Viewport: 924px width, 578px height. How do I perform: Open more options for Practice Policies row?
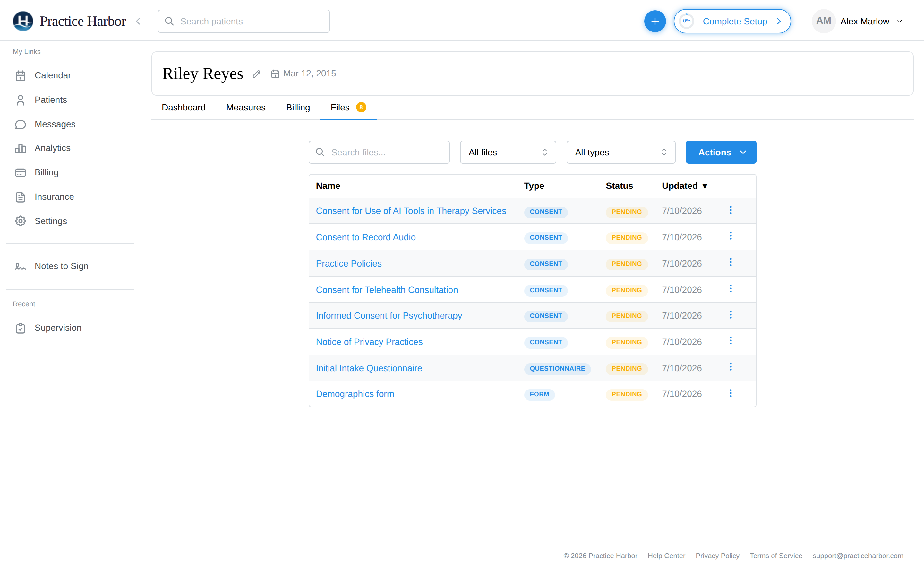point(731,262)
